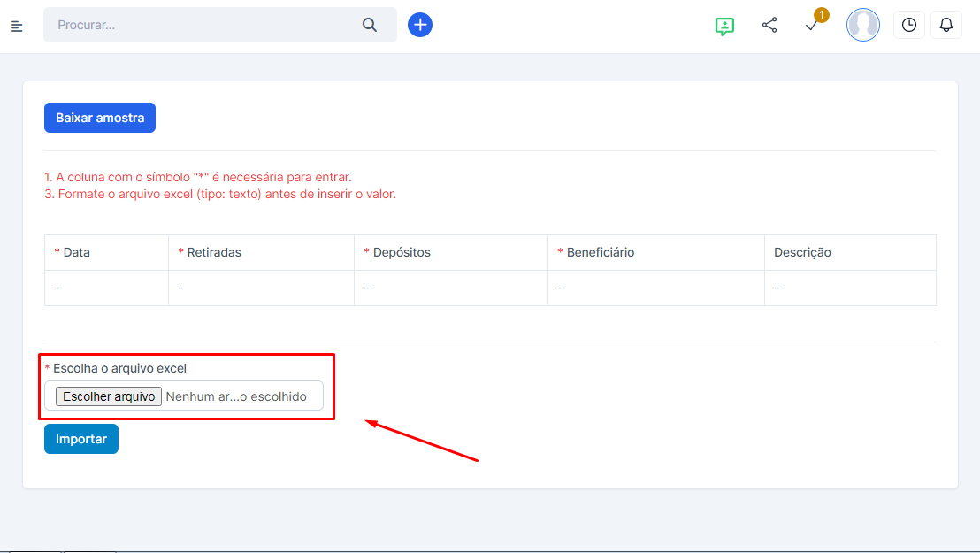This screenshot has height=553, width=980.
Task: Open the notifications bell
Action: click(x=946, y=26)
